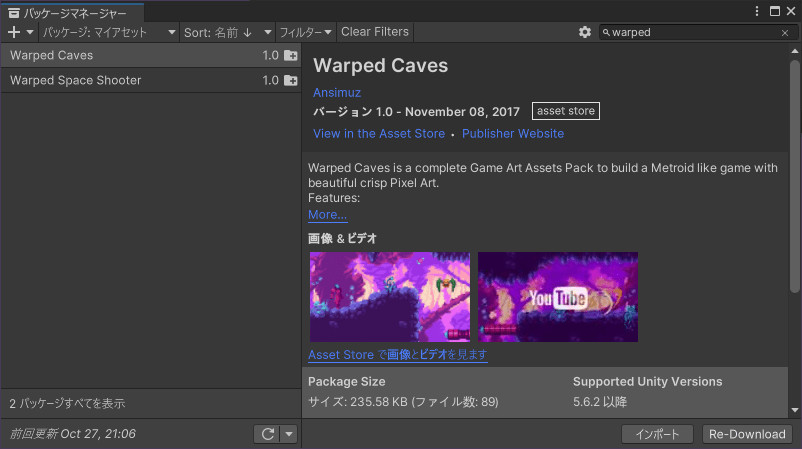The width and height of the screenshot is (802, 449).
Task: Expand the description with More...
Action: tap(327, 215)
